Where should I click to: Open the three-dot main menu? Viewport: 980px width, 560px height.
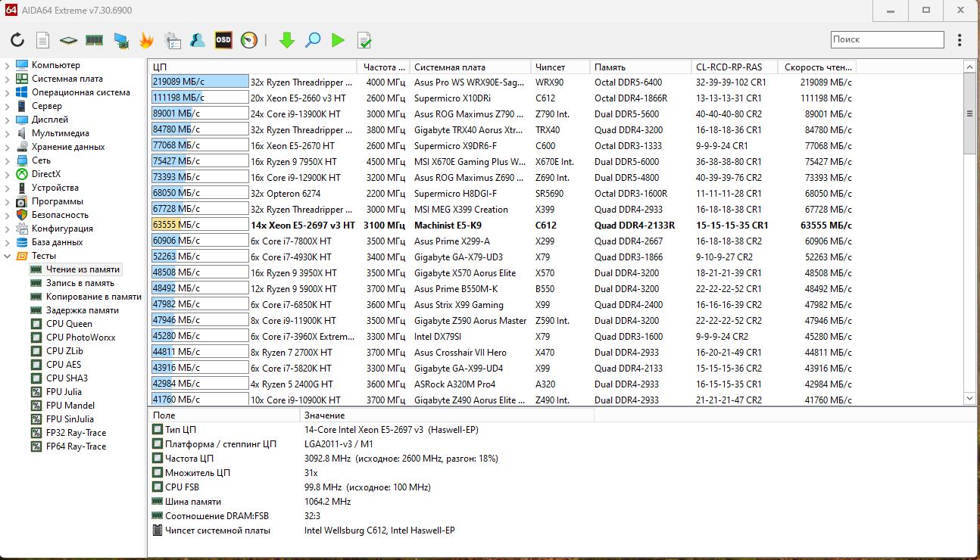tap(960, 40)
